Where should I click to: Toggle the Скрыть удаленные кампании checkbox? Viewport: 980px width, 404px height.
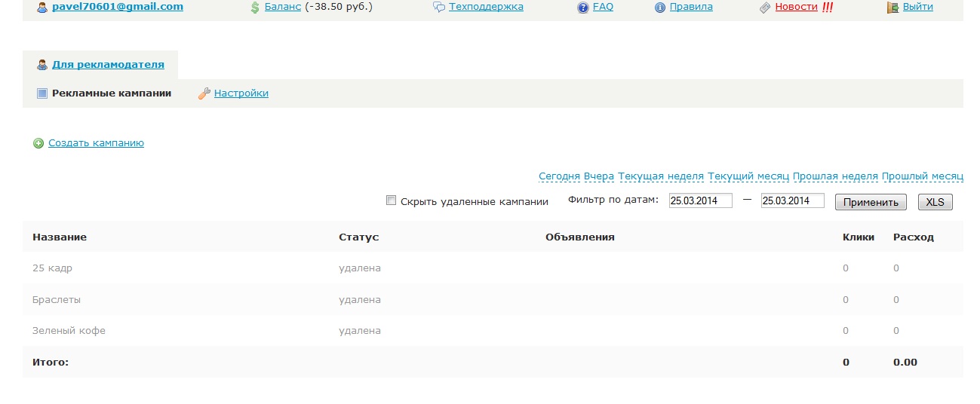[391, 200]
